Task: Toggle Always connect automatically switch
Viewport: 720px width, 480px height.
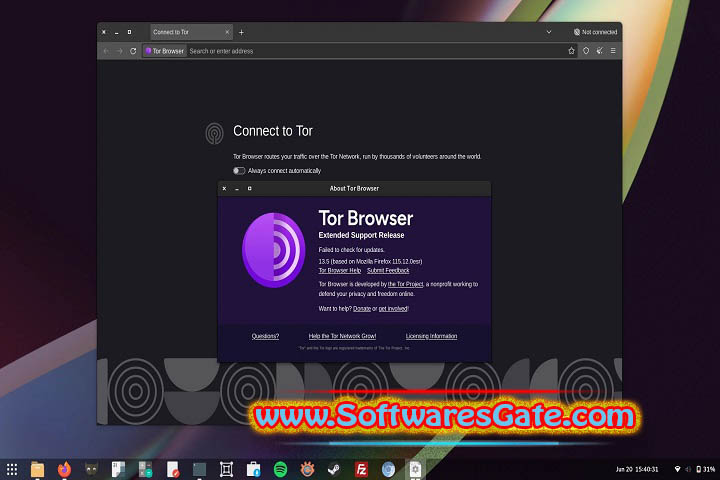Action: [239, 171]
